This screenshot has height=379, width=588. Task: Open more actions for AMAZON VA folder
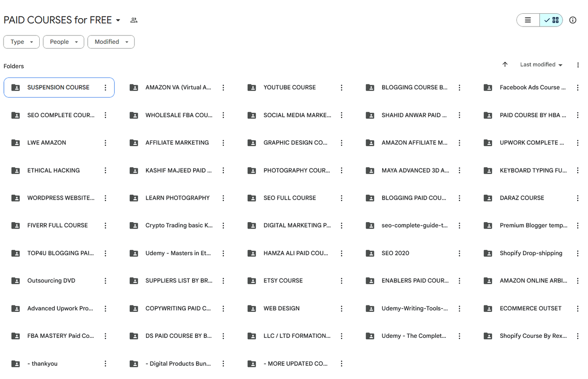point(223,88)
